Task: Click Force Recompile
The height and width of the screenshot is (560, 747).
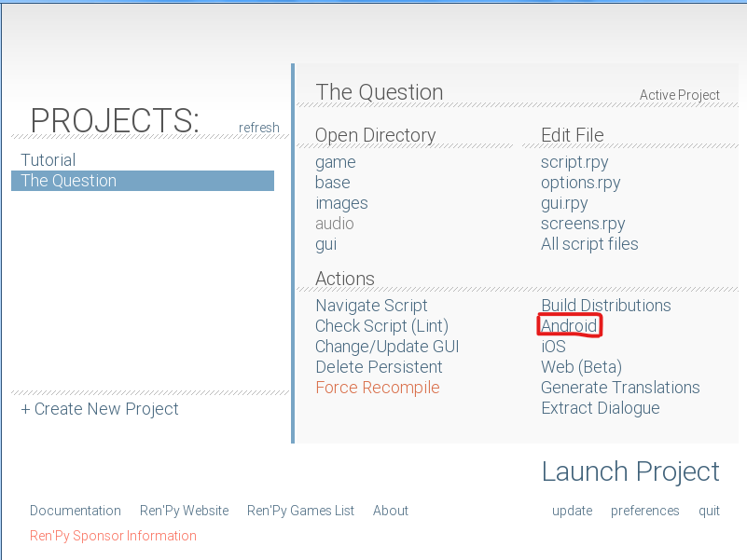Action: click(x=377, y=388)
